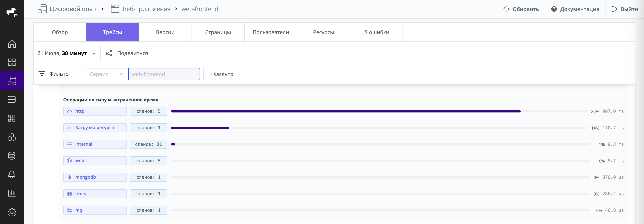Click the Обновить button
644x224 pixels.
[521, 9]
